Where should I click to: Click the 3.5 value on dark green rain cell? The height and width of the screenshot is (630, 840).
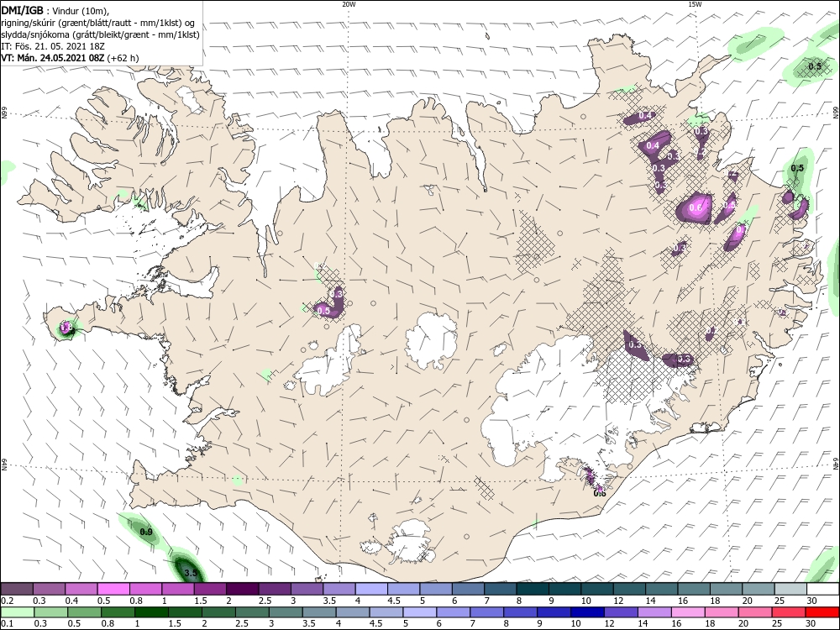point(190,573)
